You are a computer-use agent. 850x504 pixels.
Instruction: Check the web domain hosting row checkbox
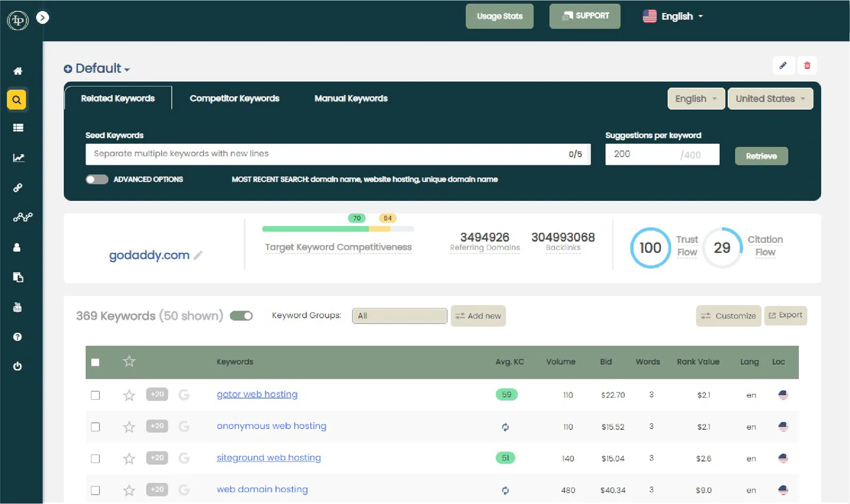(95, 490)
